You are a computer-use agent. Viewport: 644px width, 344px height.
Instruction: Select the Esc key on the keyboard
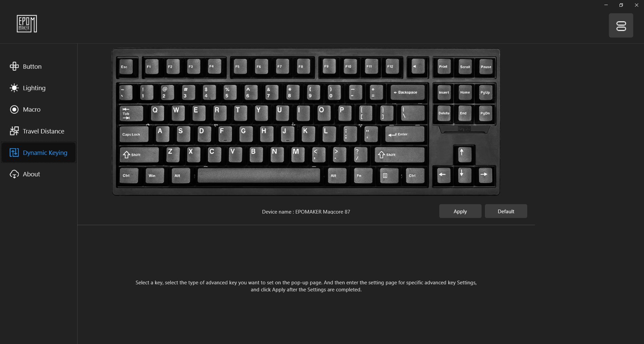pyautogui.click(x=126, y=67)
